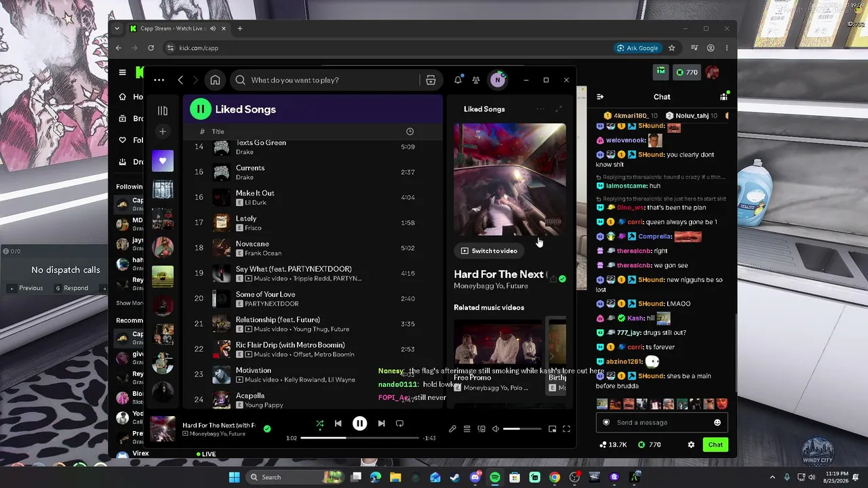Open a new Chrome tab
Image resolution: width=868 pixels, height=488 pixels.
click(239, 28)
